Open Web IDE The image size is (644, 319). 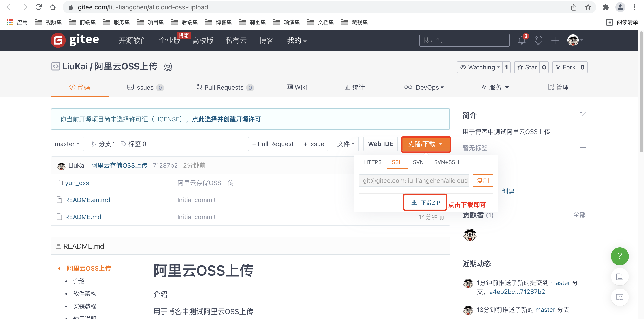[380, 144]
